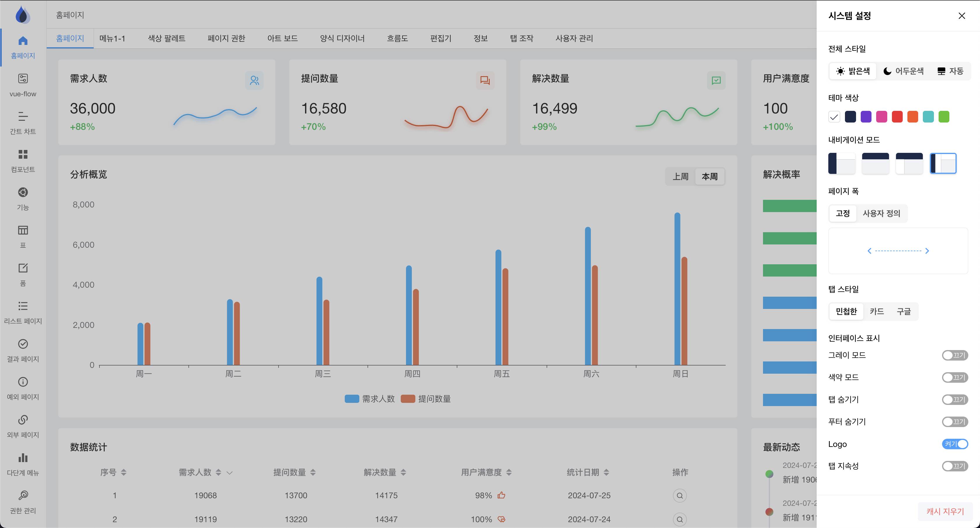
Task: Select the 어두운색 style button
Action: pyautogui.click(x=903, y=71)
